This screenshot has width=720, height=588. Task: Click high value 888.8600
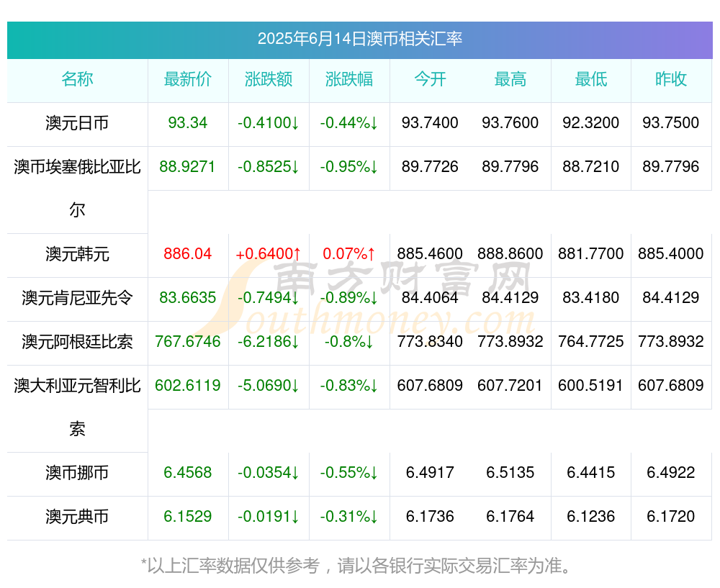(510, 253)
